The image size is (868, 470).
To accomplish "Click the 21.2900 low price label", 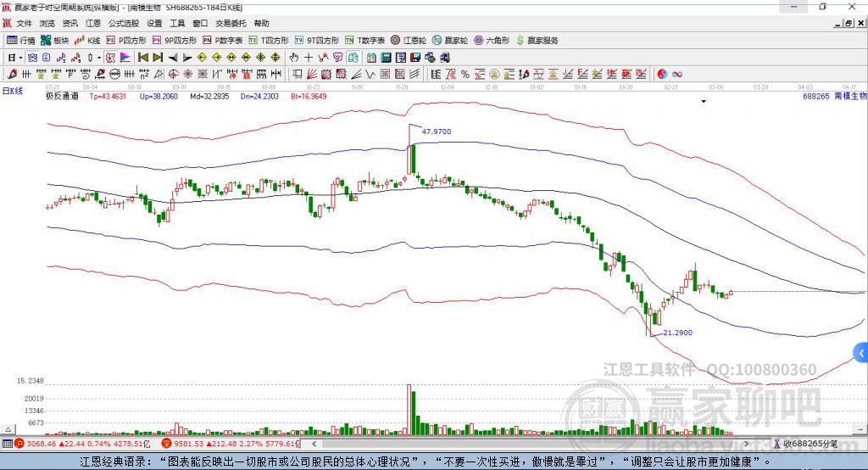I will coord(677,333).
